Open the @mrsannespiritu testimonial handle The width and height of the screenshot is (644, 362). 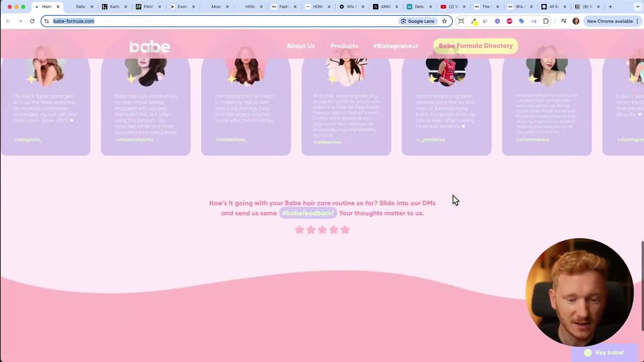(134, 139)
